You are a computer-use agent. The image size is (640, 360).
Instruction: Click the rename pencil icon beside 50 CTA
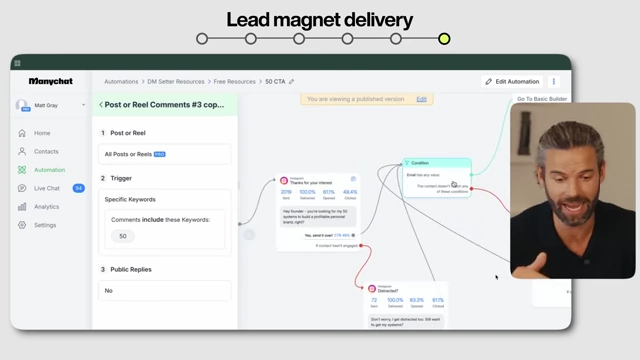pos(291,82)
